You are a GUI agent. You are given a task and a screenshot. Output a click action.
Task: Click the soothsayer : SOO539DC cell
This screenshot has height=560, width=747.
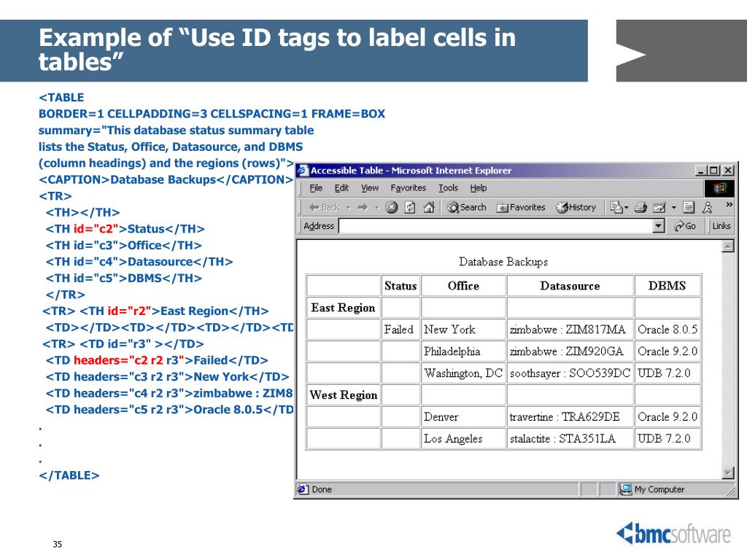[570, 373]
